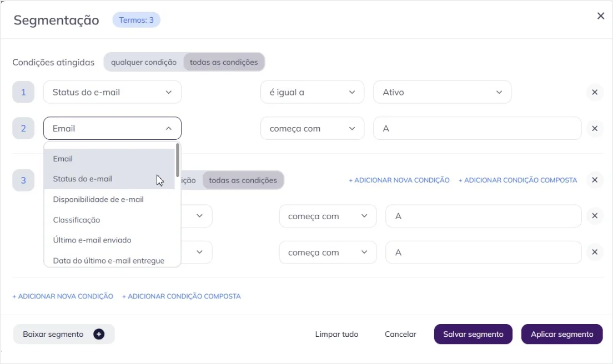The width and height of the screenshot is (613, 364).
Task: Select the top-level 'todas as condições' toggle
Action: click(224, 62)
